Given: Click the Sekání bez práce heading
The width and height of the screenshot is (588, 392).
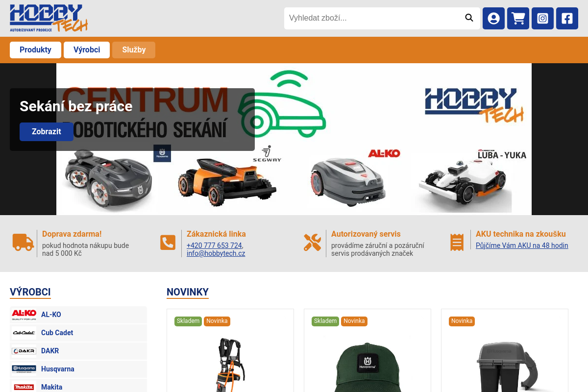Looking at the screenshot, I should [x=76, y=106].
